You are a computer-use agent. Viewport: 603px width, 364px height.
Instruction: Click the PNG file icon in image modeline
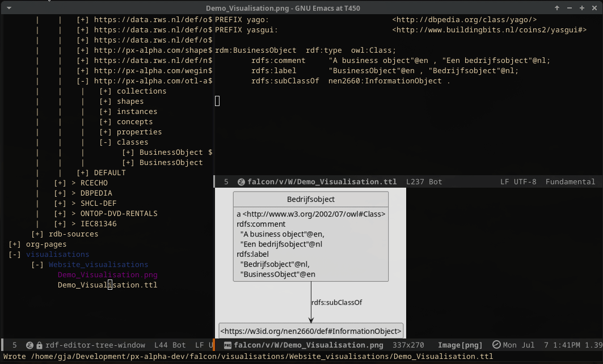227,345
